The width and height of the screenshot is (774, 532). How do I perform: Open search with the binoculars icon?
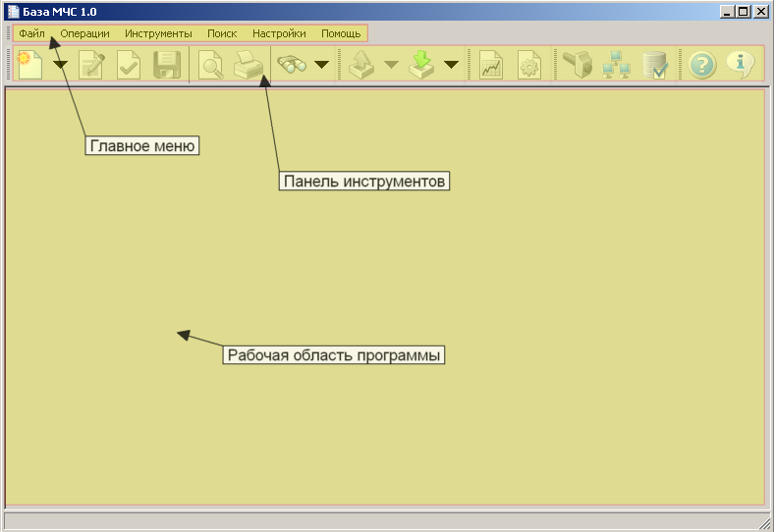coord(292,65)
